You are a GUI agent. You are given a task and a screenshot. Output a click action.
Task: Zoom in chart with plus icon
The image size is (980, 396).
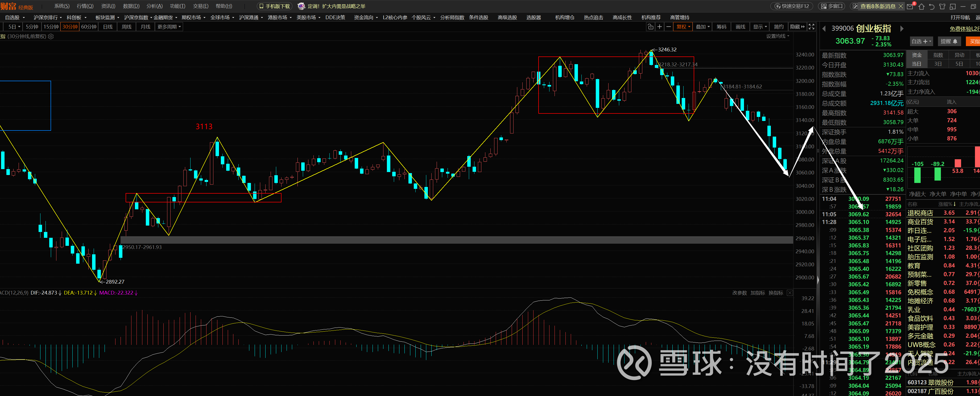pyautogui.click(x=659, y=27)
